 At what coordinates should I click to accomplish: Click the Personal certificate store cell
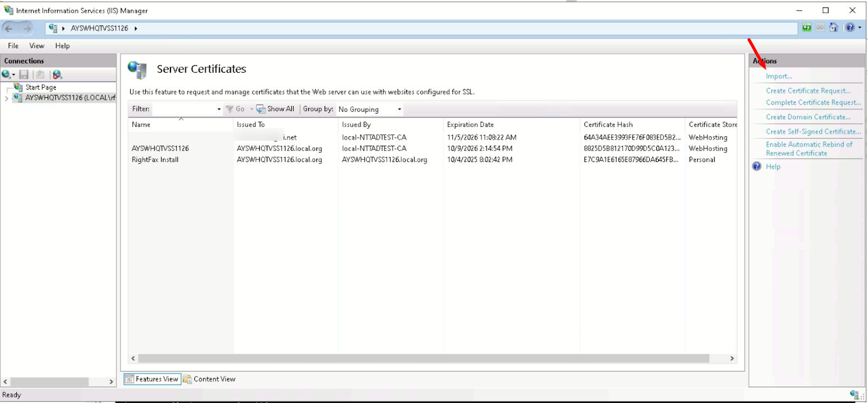pyautogui.click(x=702, y=160)
